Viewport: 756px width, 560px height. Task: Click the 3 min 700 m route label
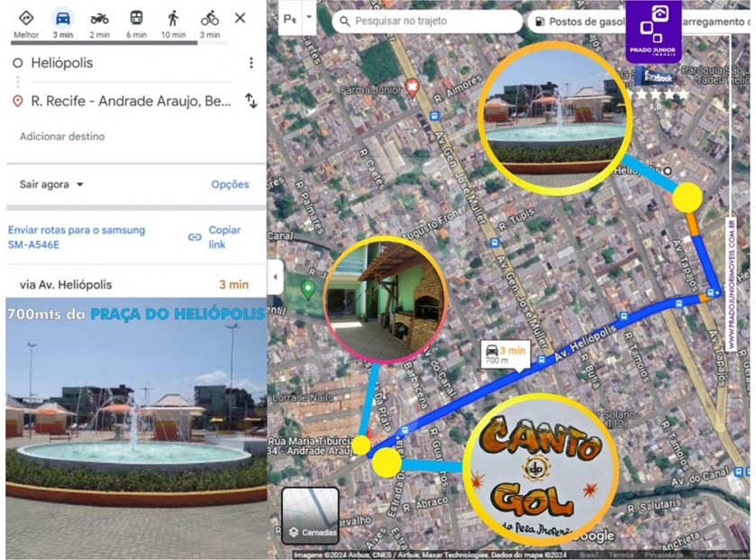(506, 355)
